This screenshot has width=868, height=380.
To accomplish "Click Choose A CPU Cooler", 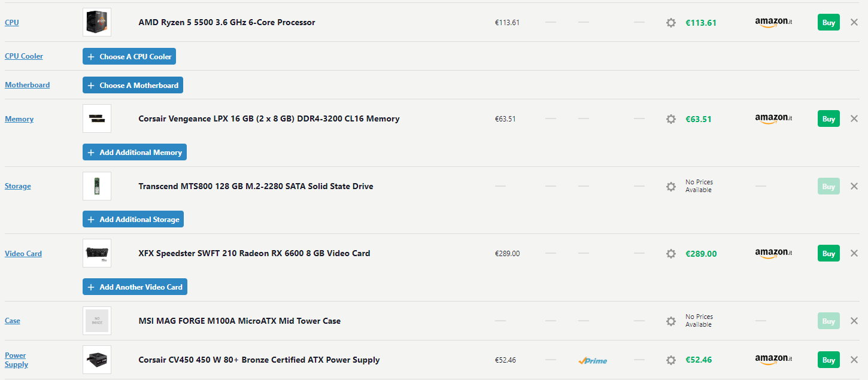I will point(129,56).
